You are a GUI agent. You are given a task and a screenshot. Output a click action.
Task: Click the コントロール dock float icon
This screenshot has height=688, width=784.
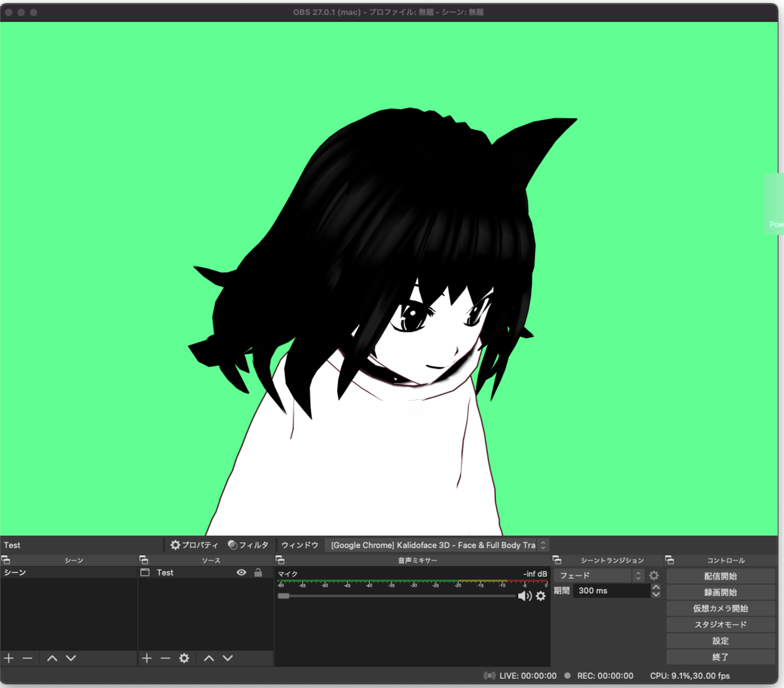point(670,560)
